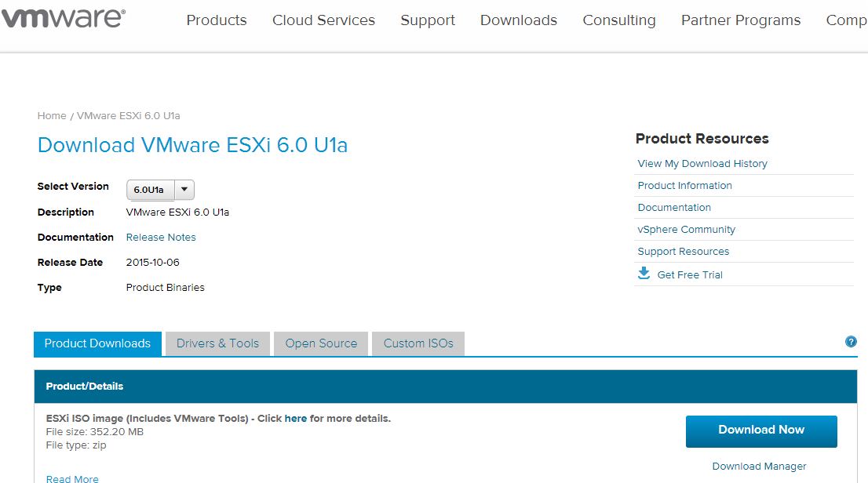This screenshot has height=483, width=868.
Task: Open the Consulting menu
Action: pyautogui.click(x=619, y=20)
